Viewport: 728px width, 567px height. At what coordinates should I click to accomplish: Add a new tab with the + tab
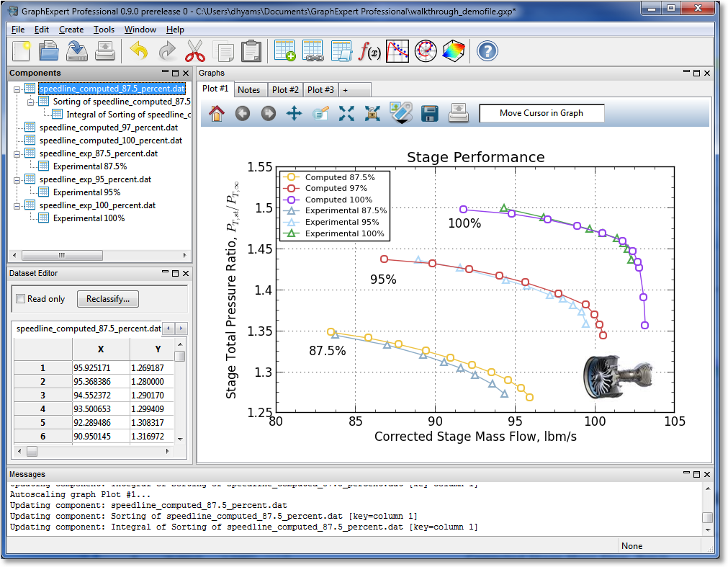coord(355,89)
